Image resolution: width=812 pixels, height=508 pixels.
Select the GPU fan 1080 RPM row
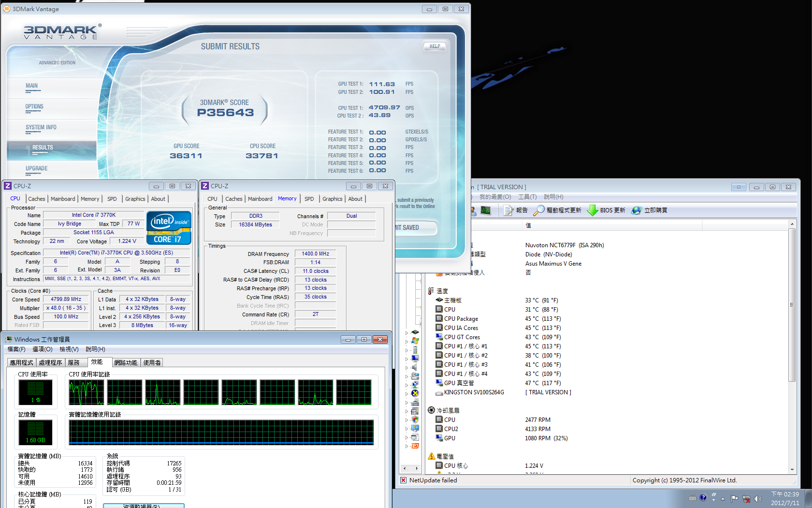[502, 438]
